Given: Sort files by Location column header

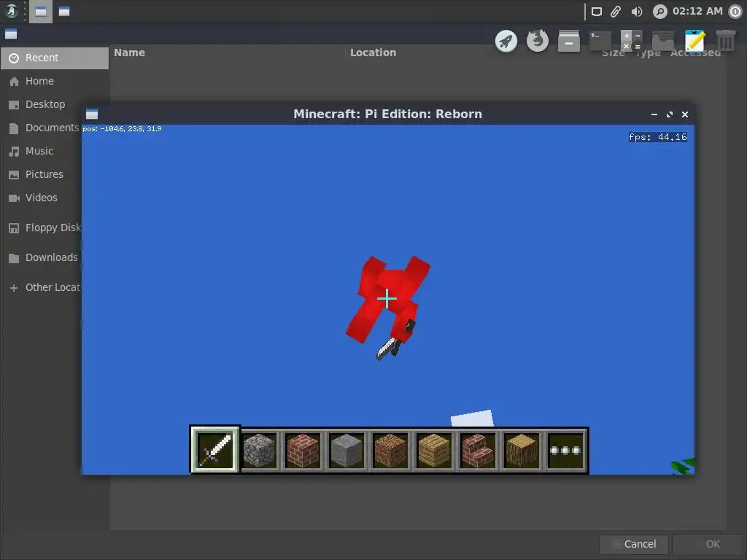Looking at the screenshot, I should coord(373,52).
